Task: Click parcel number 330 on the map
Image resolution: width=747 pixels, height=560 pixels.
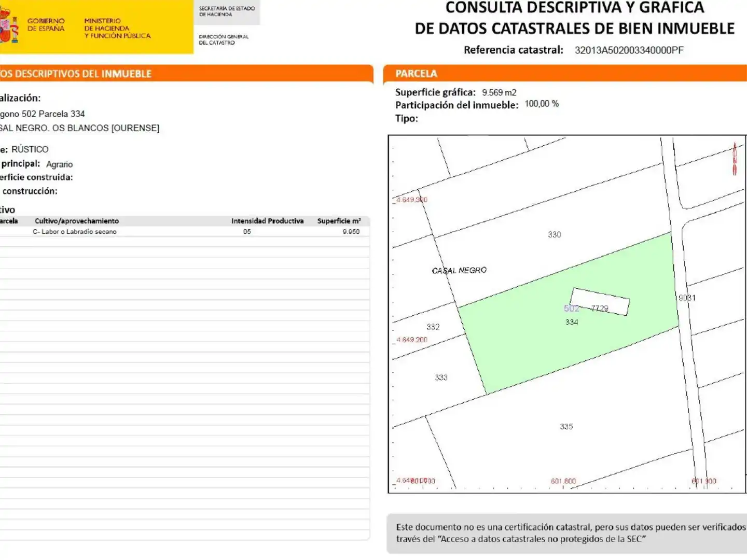Action: (x=555, y=234)
